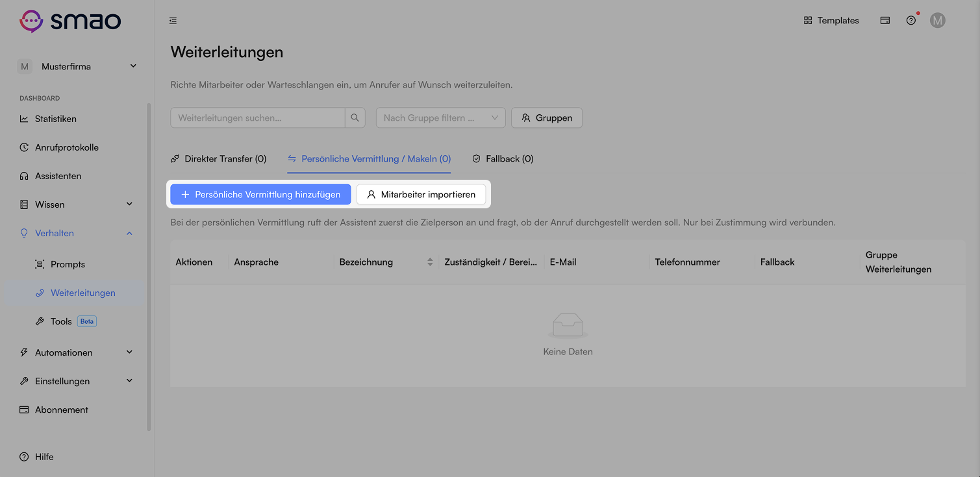Screen dimensions: 980x477
Task: Click the Keine Daten empty inbox icon
Action: (568, 326)
